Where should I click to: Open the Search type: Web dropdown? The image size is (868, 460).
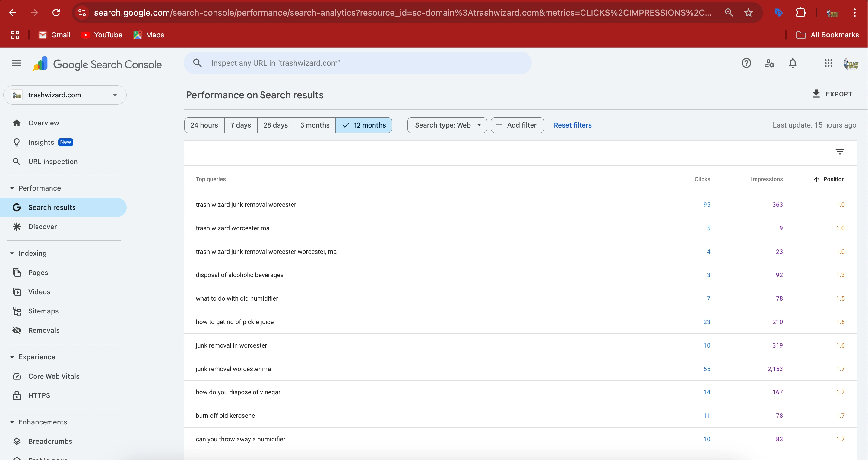tap(447, 125)
